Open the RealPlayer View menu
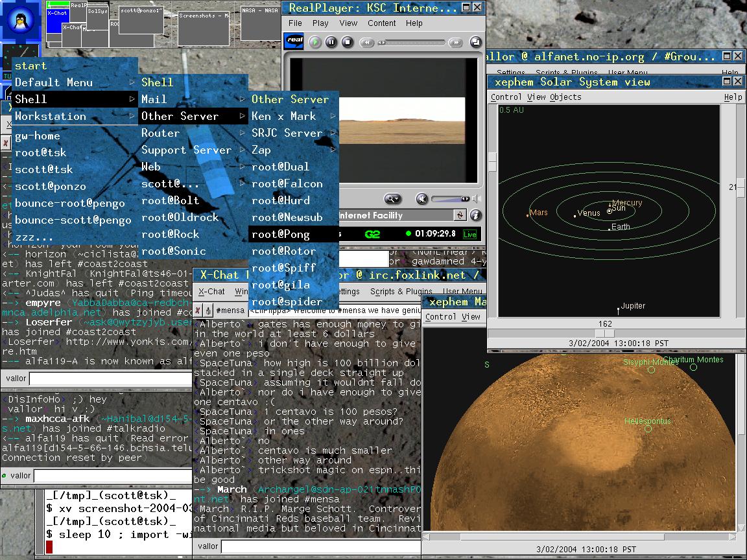Image resolution: width=747 pixels, height=560 pixels. pyautogui.click(x=348, y=23)
